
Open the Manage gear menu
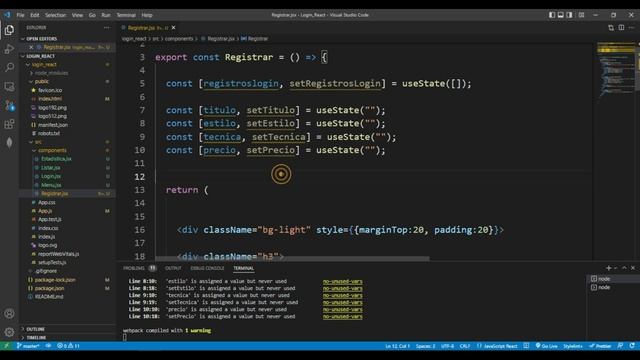[9, 332]
